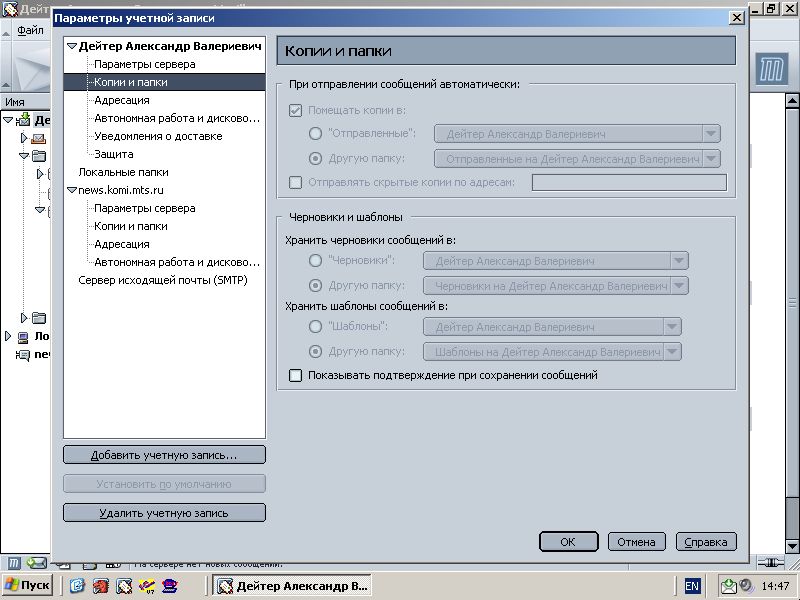This screenshot has width=800, height=600.
Task: Click the mail notification tray icon
Action: pos(729,586)
